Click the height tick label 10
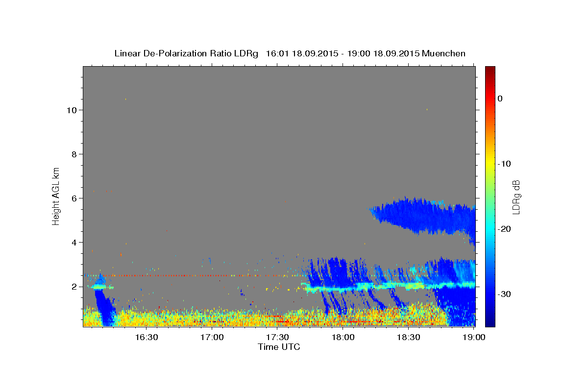588x392 pixels. [x=73, y=110]
